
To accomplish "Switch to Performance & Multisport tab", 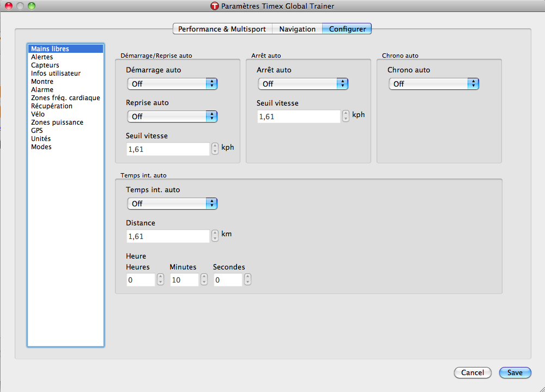I will [222, 29].
